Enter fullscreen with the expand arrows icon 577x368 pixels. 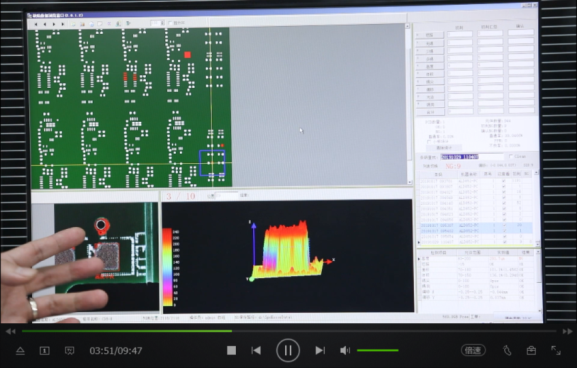(x=556, y=350)
